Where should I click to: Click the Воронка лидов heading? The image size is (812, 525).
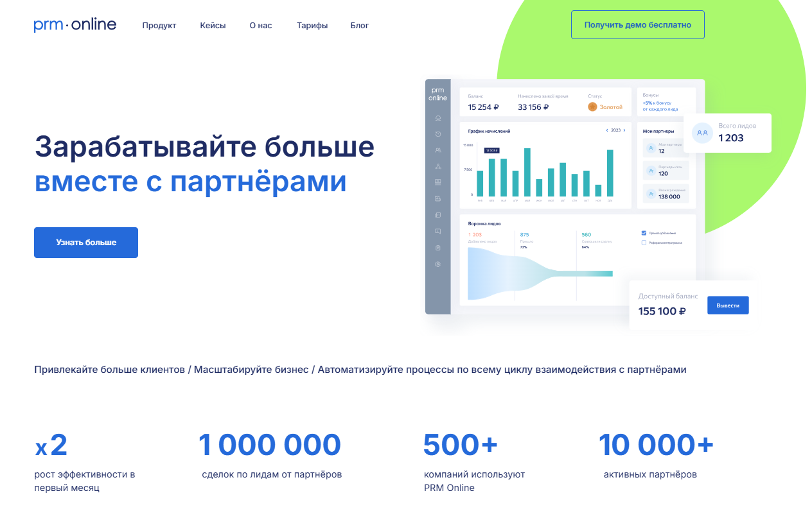(484, 223)
